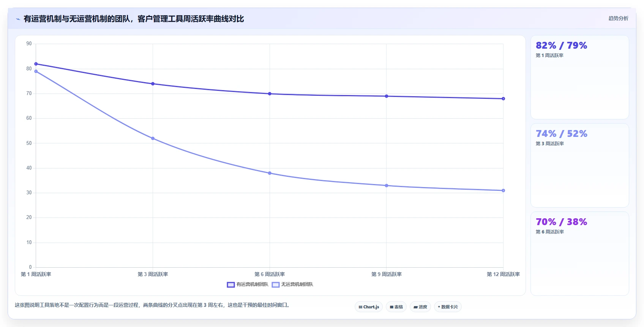
Task: Click the 第 3 周活跃率 card caption
Action: (549, 144)
